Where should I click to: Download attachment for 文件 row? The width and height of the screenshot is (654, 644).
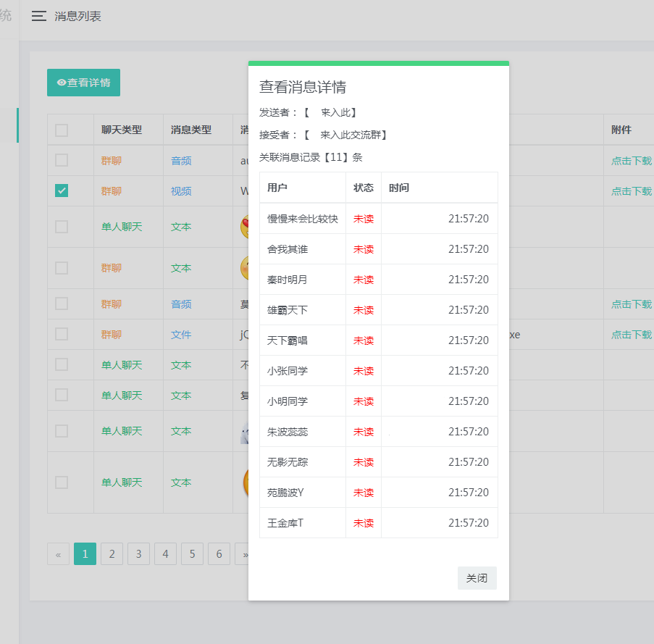tap(632, 335)
